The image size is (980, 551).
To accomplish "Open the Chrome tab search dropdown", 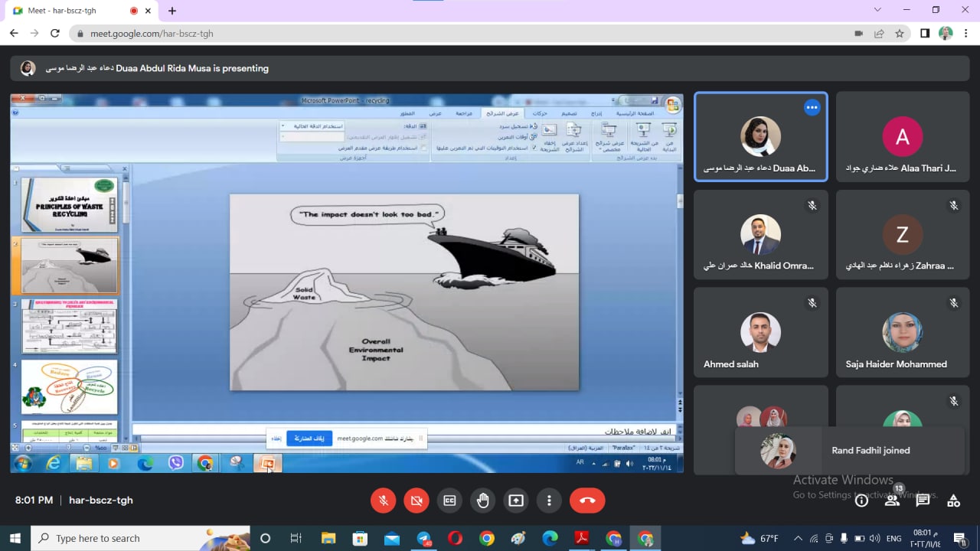I will point(877,10).
